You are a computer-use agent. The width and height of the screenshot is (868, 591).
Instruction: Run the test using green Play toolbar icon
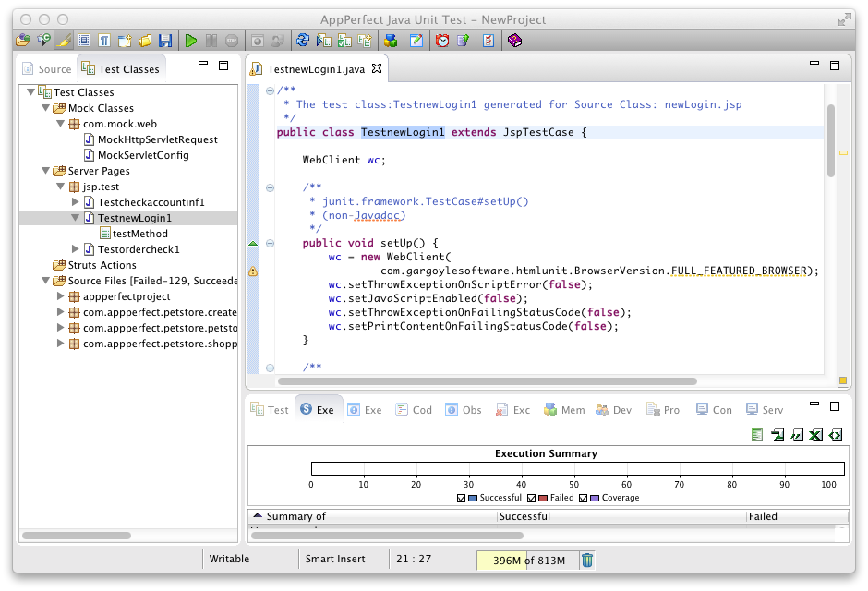coord(191,40)
